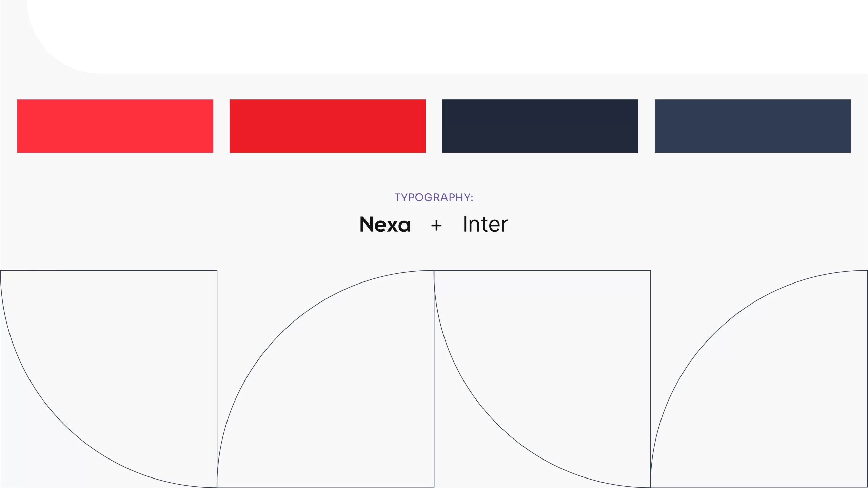
Task: Click the purple "TYPOGRAPHY:" heading
Action: pos(434,197)
